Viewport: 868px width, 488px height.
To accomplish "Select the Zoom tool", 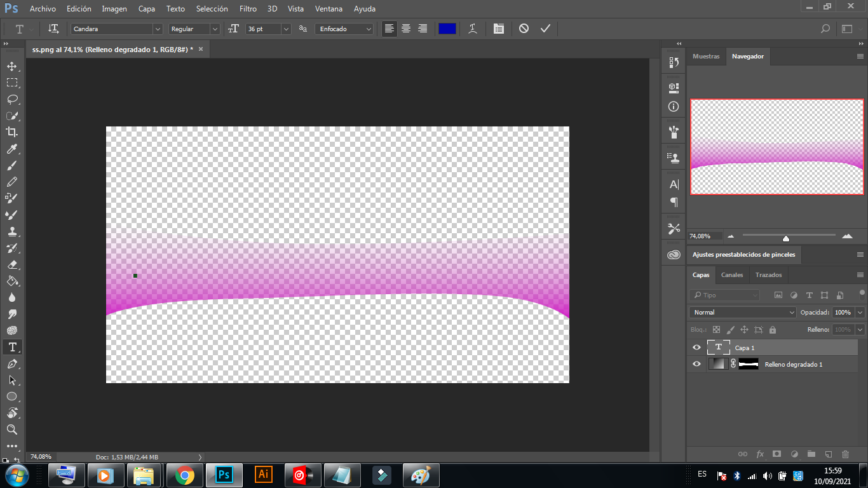I will coord(12,430).
